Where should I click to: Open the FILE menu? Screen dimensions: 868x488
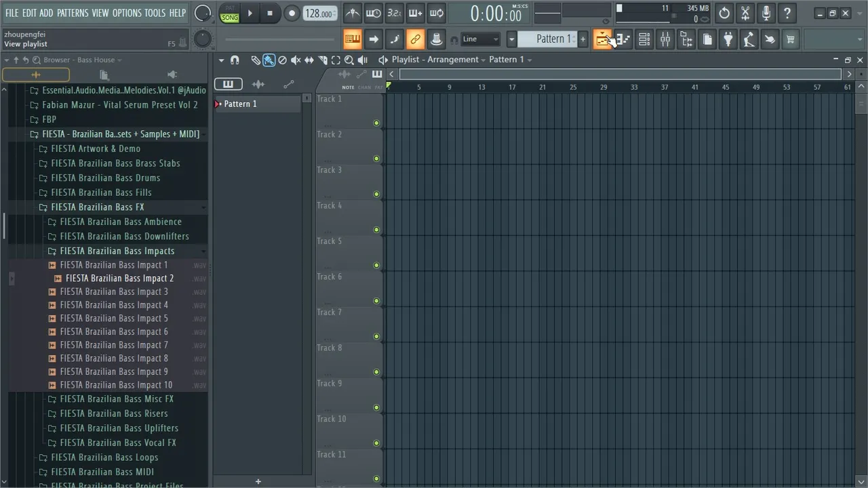coord(12,13)
